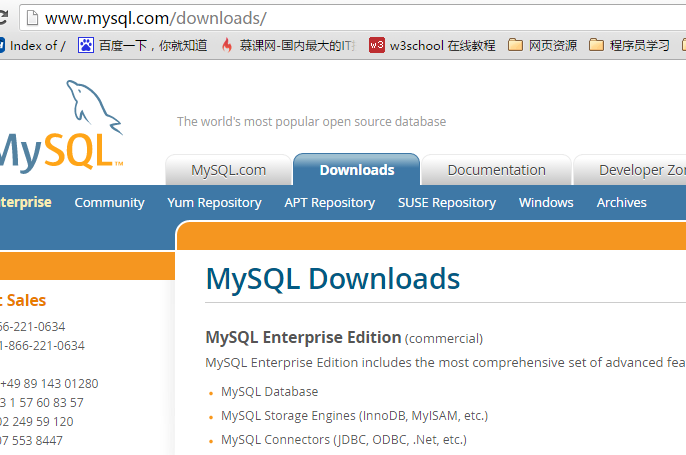Click the Sales heading in sidebar
686x455 pixels.
click(26, 300)
